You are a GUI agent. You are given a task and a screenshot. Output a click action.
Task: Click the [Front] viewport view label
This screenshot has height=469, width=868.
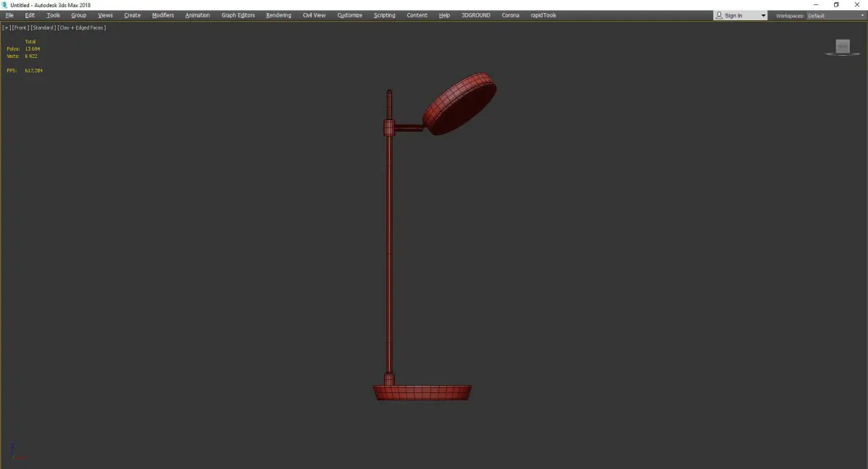20,28
